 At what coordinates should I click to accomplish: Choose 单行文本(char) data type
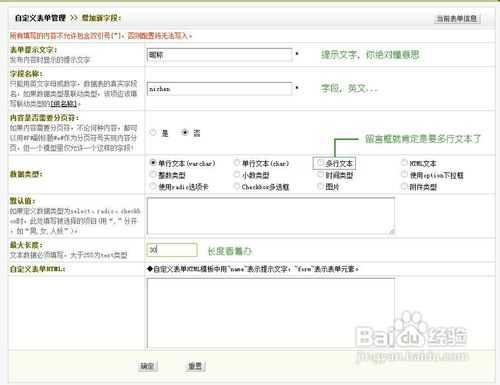237,163
